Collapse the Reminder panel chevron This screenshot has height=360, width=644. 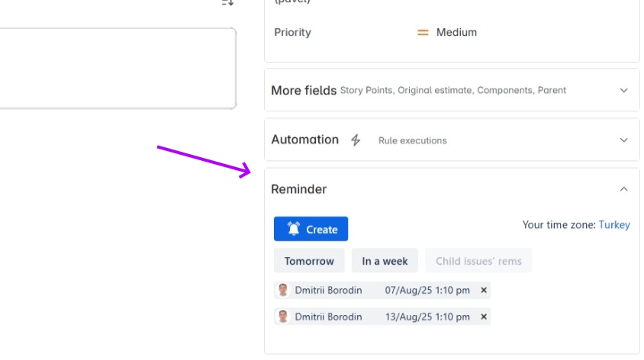tap(623, 189)
